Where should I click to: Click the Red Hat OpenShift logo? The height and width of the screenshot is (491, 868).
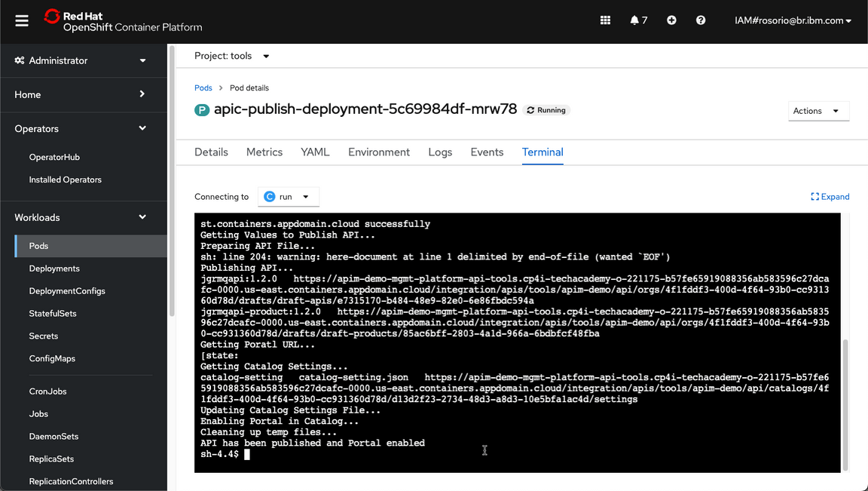coord(123,21)
